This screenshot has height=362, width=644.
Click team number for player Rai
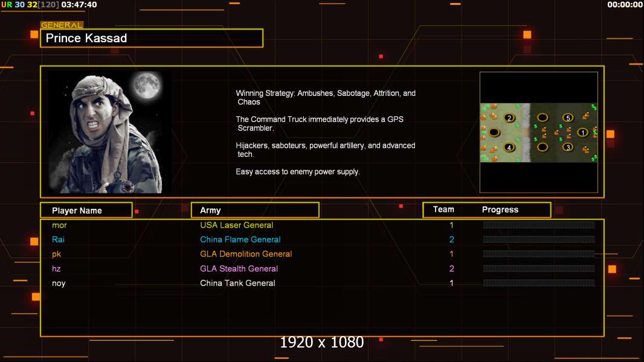(x=451, y=240)
